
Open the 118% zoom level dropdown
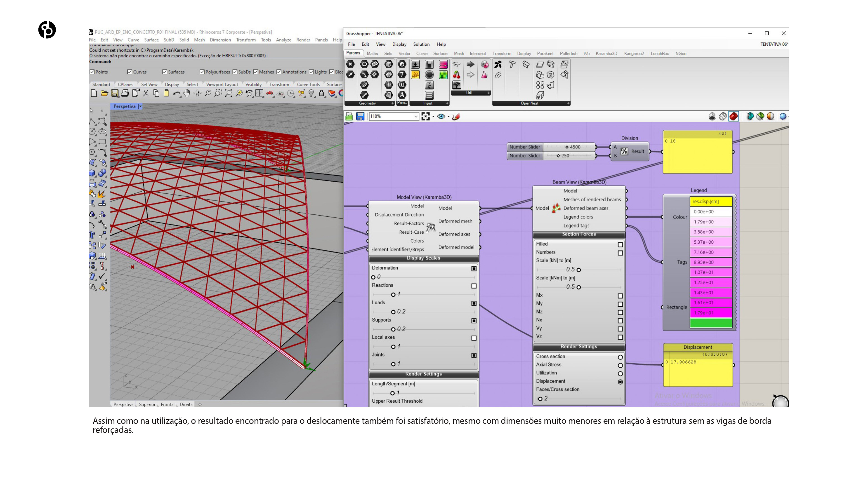416,117
